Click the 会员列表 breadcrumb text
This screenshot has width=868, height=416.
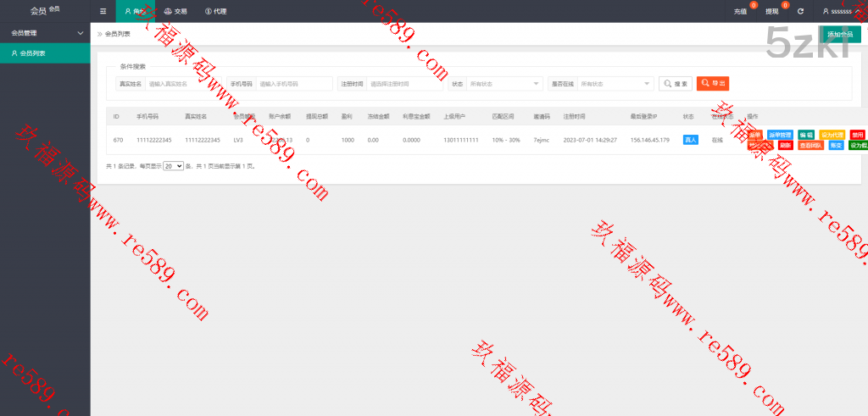tap(118, 34)
